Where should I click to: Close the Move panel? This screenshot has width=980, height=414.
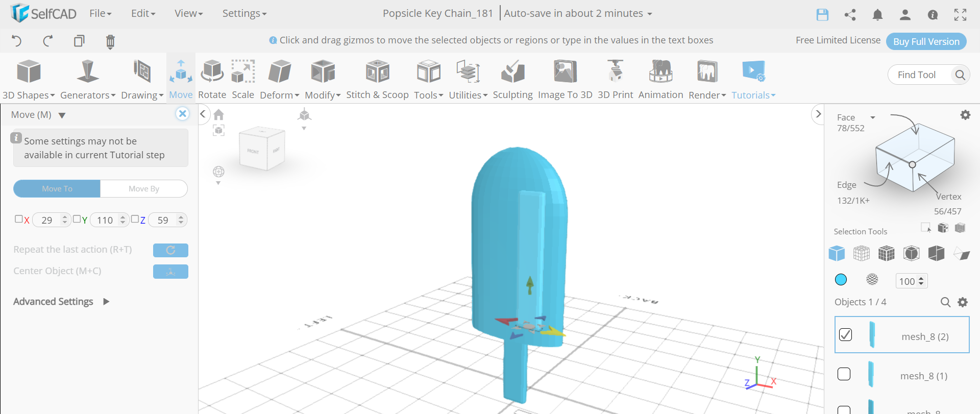(x=182, y=114)
